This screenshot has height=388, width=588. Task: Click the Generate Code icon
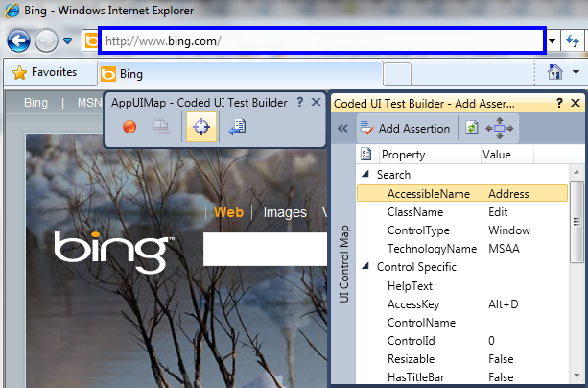[x=237, y=127]
